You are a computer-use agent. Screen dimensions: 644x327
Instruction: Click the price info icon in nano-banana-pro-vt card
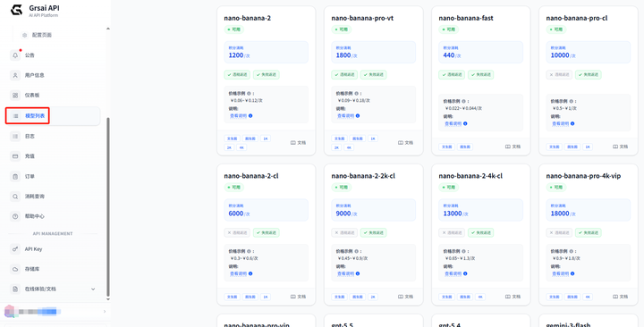click(356, 94)
